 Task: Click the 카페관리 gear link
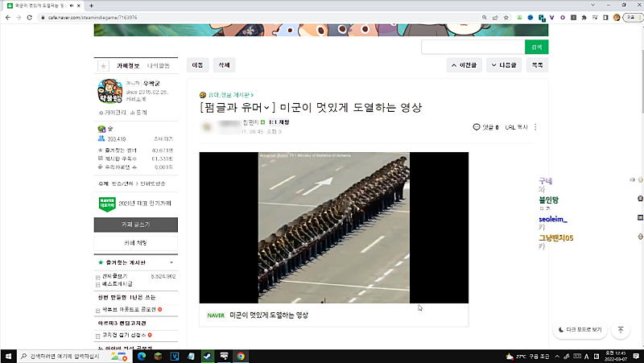(113, 113)
